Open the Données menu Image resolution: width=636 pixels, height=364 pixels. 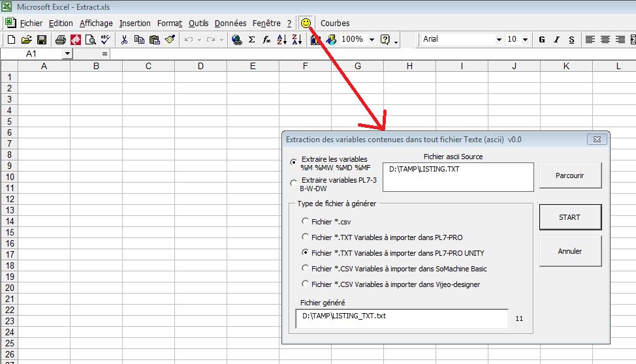click(x=231, y=23)
